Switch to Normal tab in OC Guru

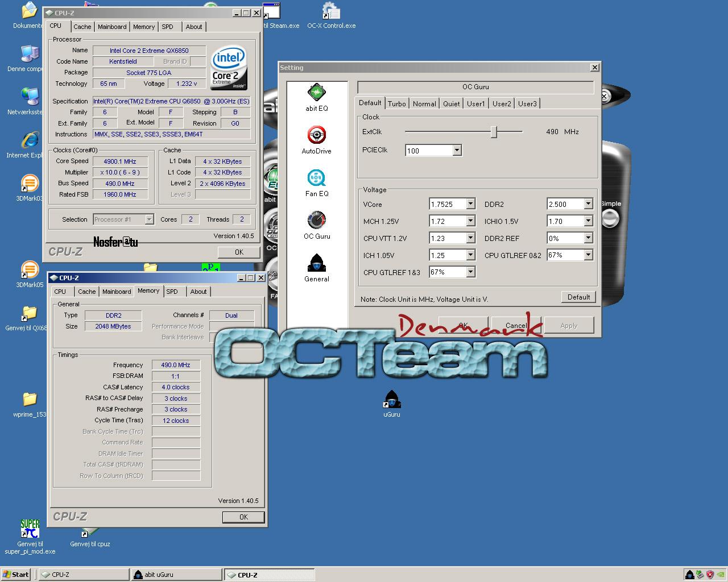pos(424,103)
